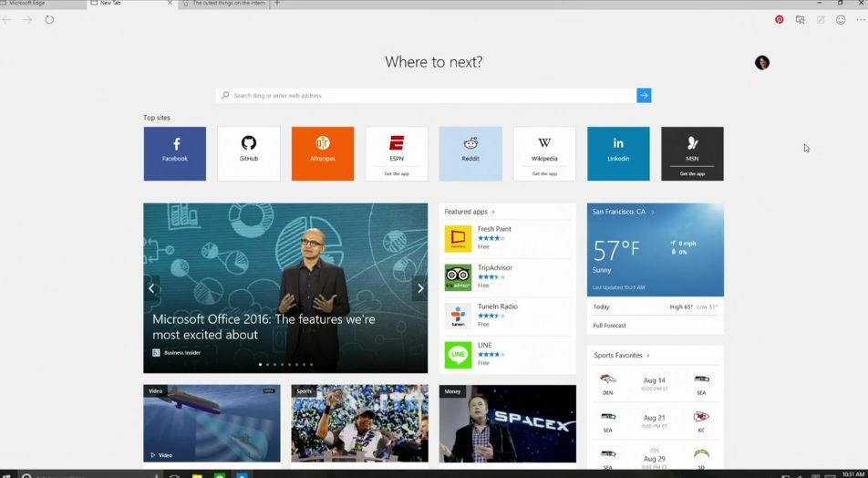
Task: Open the MSN top site tile
Action: click(x=693, y=153)
